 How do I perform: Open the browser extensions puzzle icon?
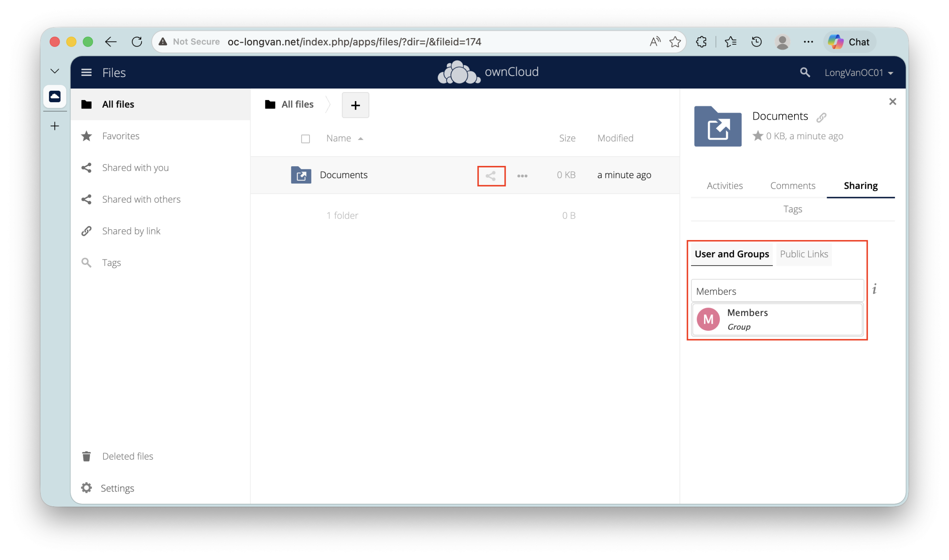tap(701, 42)
